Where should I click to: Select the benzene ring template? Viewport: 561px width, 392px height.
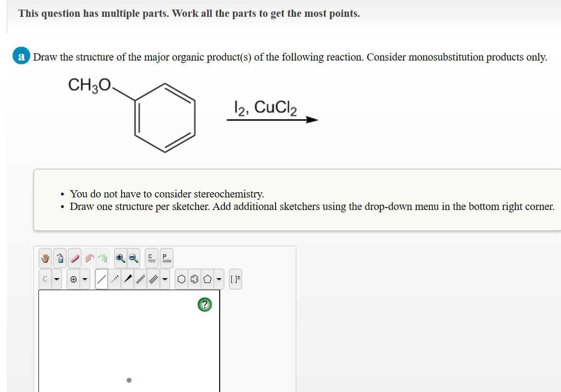click(x=195, y=279)
